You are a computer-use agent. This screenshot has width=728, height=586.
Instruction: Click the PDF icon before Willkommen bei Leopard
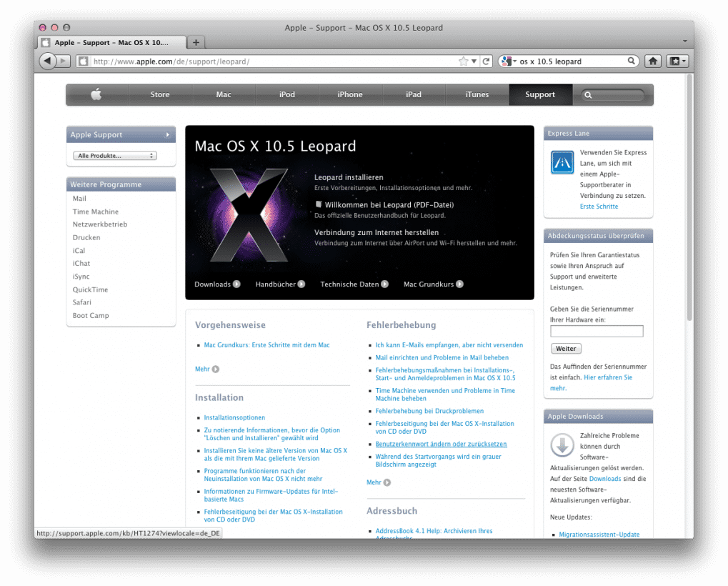point(319,204)
